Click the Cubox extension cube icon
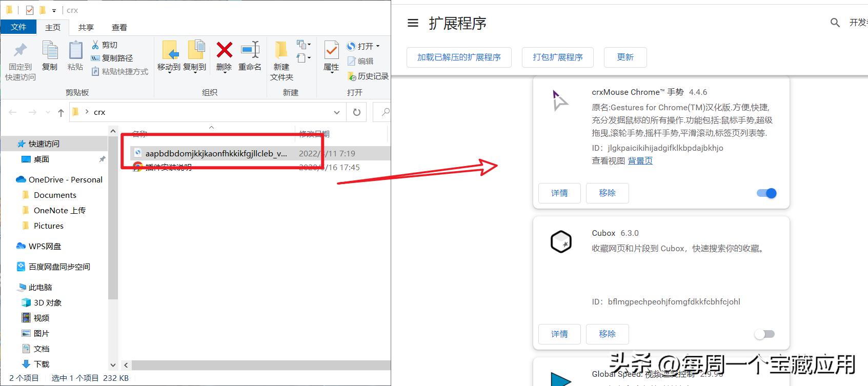The image size is (868, 386). 561,241
